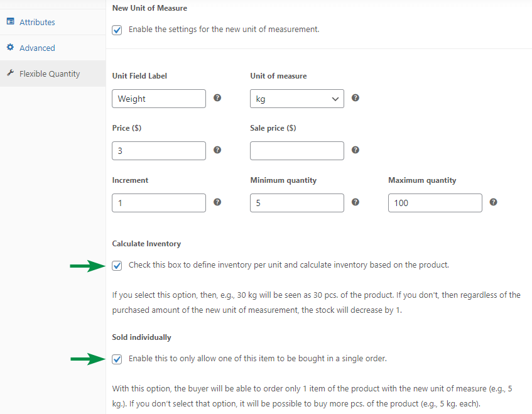
Task: Click the 'Minimum quantity' label
Action: coord(283,180)
